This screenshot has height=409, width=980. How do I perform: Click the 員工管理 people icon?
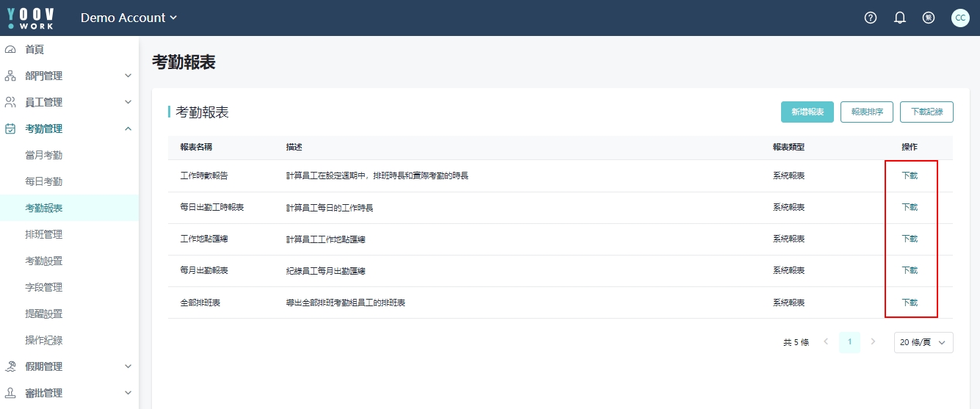click(10, 102)
